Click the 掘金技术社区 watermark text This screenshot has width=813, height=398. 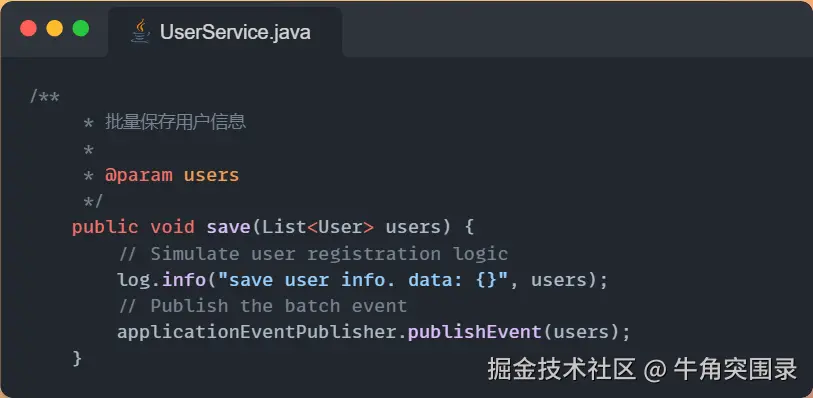coord(562,370)
